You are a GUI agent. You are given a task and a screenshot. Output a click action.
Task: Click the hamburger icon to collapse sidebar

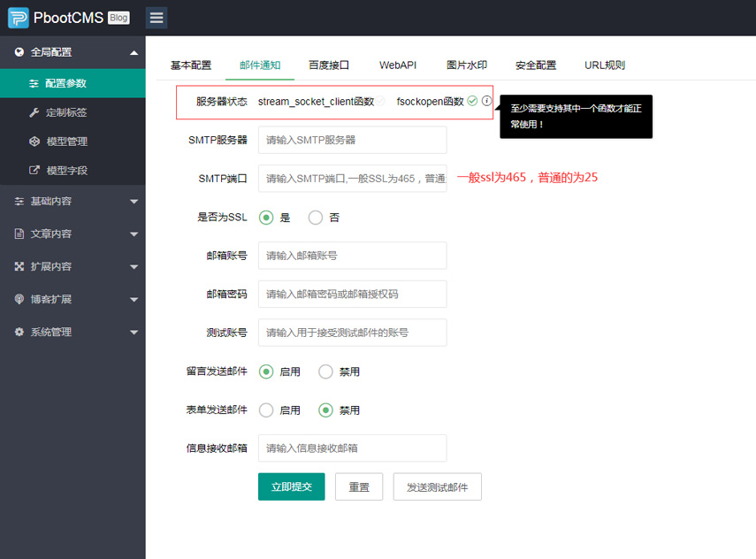click(157, 18)
